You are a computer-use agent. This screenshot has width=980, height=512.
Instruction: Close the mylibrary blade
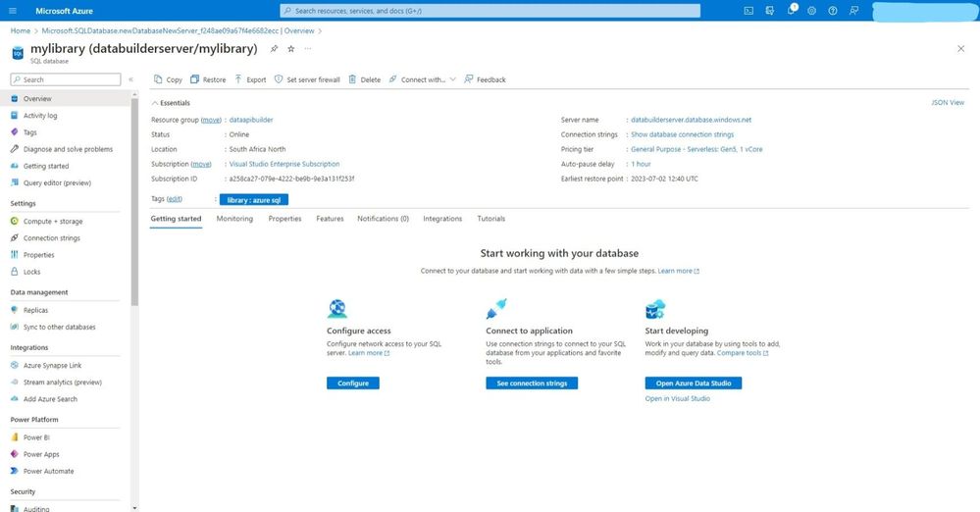click(960, 49)
